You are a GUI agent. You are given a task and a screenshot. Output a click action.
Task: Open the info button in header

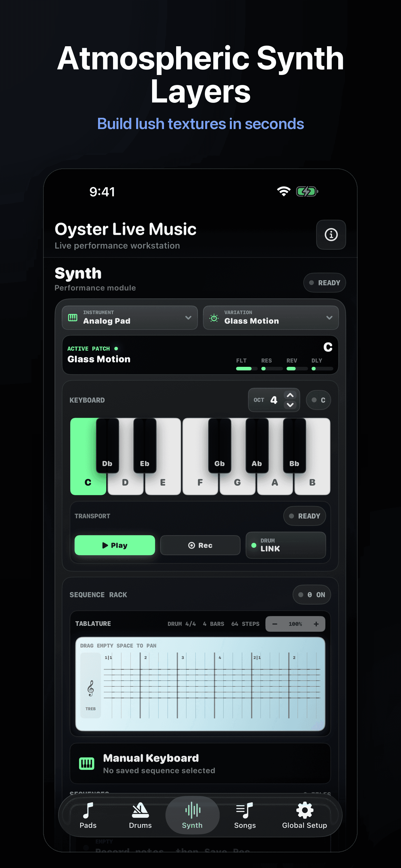click(x=331, y=235)
